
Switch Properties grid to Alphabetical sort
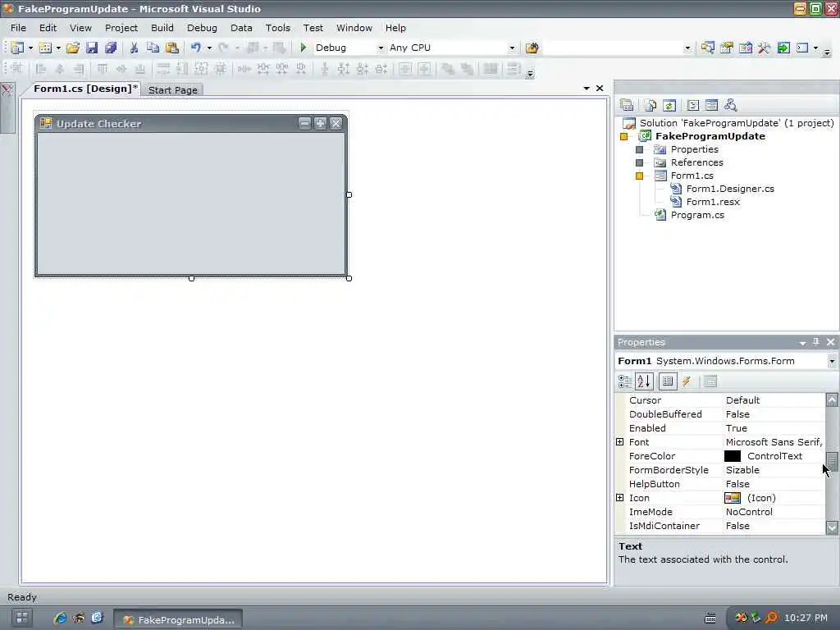tap(644, 381)
